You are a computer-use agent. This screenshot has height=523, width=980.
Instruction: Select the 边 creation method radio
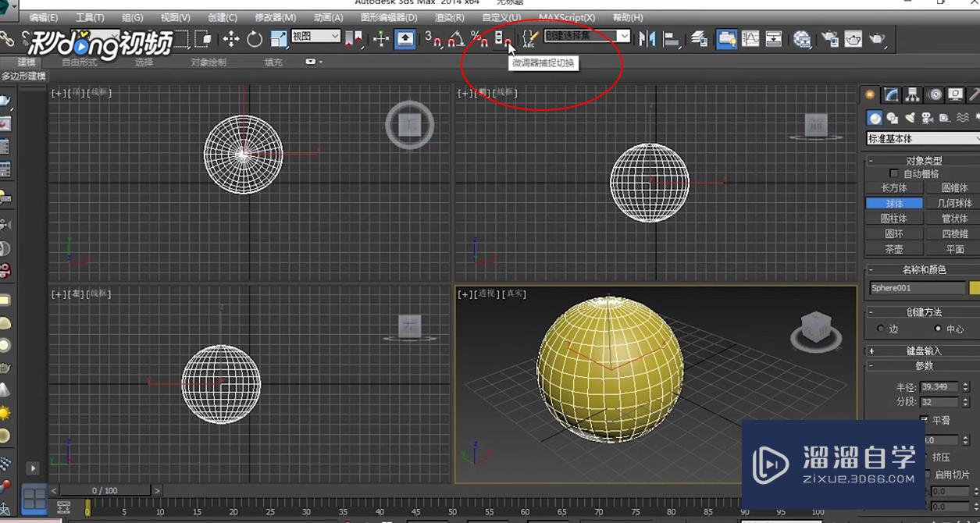tap(881, 329)
